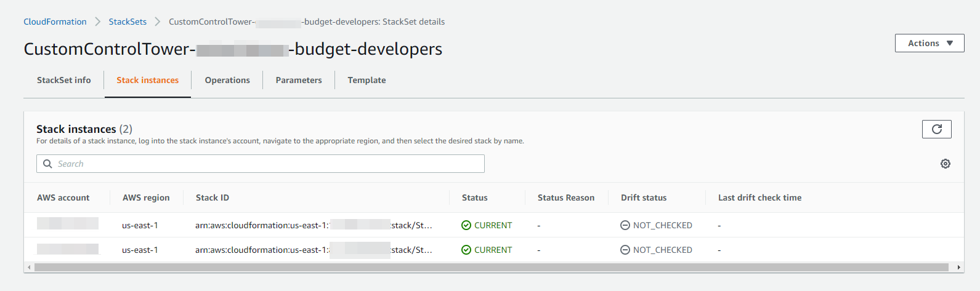Click the search magnifier icon
980x291 pixels.
[47, 164]
